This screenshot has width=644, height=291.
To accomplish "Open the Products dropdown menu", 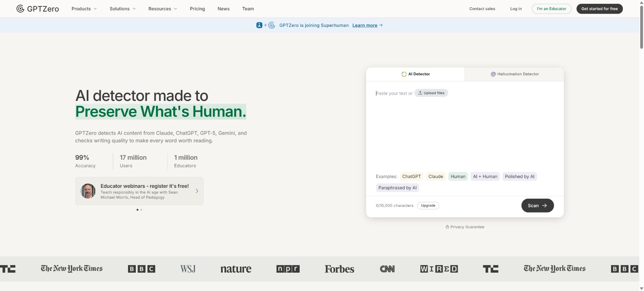I will tap(84, 9).
